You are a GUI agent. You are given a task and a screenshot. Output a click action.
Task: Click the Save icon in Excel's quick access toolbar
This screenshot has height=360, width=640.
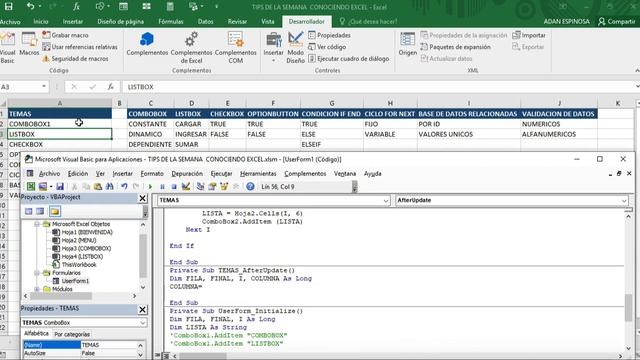pyautogui.click(x=8, y=6)
